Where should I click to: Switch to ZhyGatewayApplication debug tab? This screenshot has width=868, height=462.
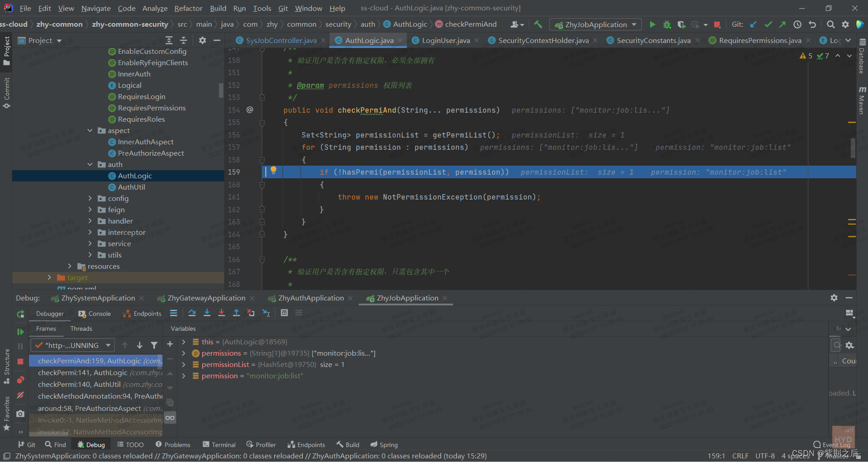[x=206, y=298]
